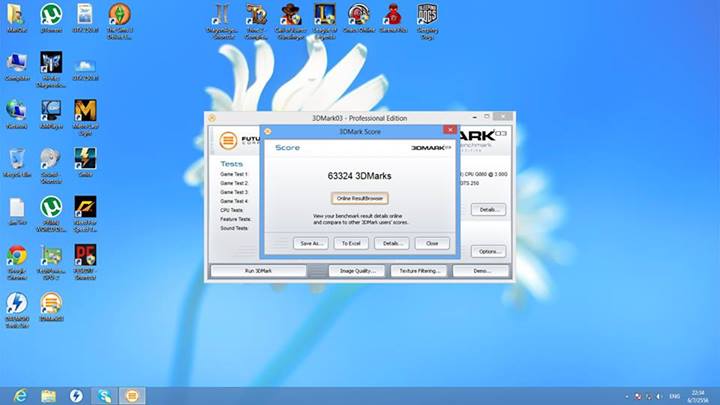Open the blank white document file icon
The height and width of the screenshot is (405, 720).
17,211
